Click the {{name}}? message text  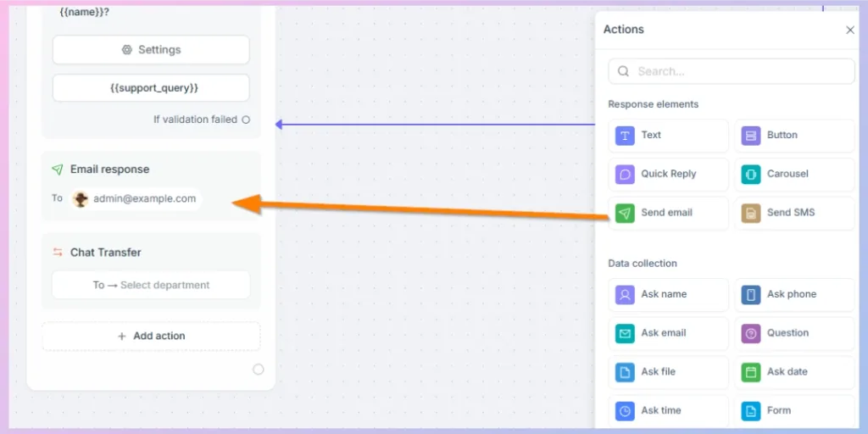(84, 11)
